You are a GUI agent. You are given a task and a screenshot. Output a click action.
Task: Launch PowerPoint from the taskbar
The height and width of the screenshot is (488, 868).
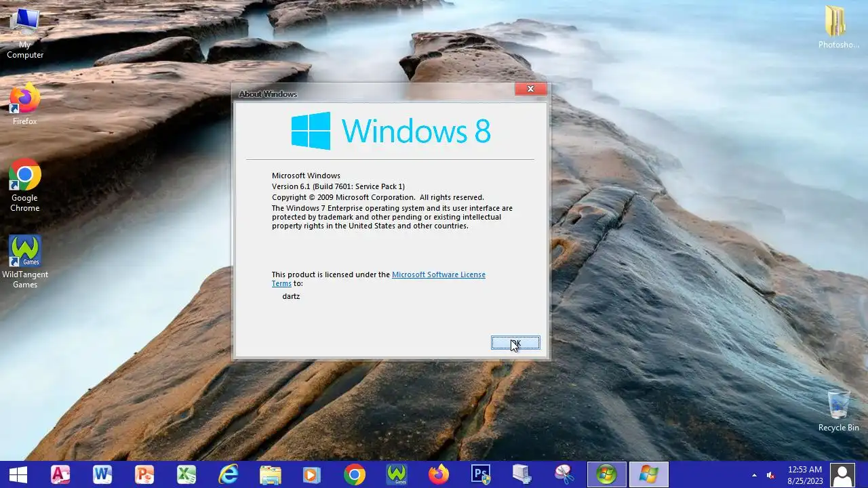(x=144, y=474)
